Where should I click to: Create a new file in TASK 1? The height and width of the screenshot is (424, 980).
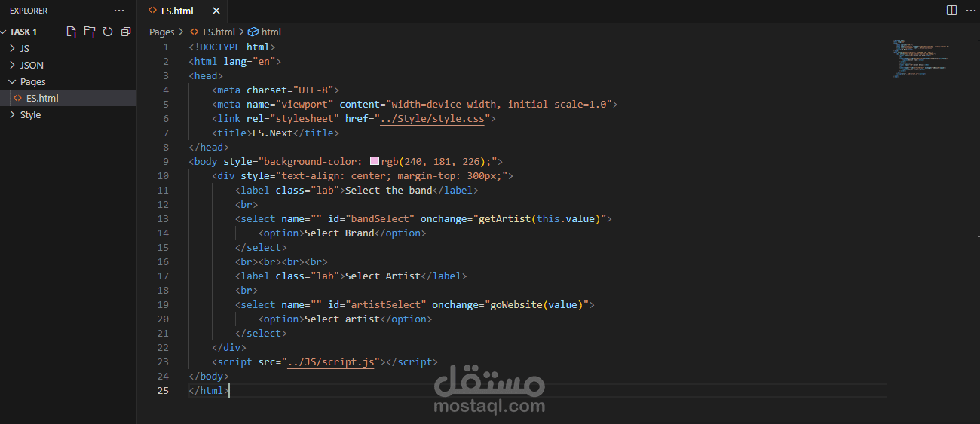pyautogui.click(x=72, y=32)
